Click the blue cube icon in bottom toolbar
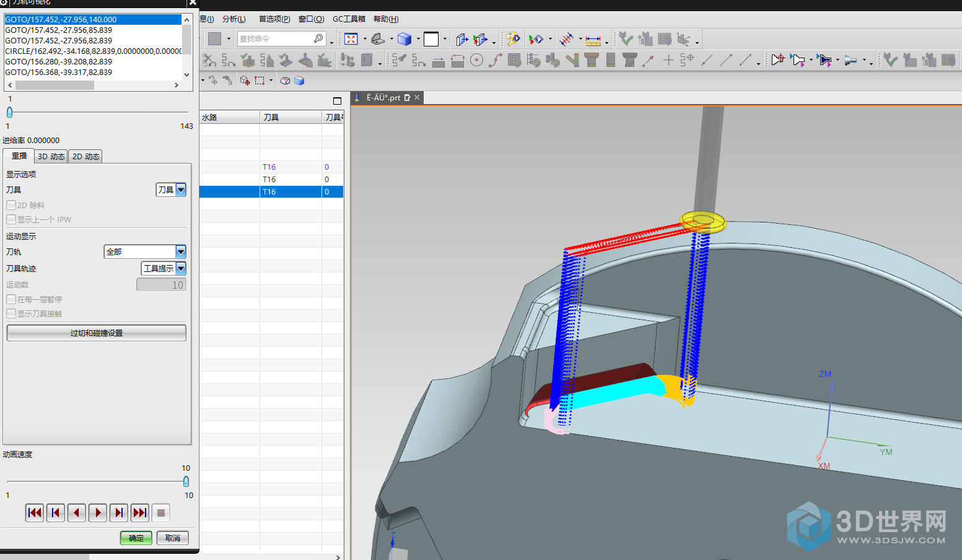 point(299,81)
